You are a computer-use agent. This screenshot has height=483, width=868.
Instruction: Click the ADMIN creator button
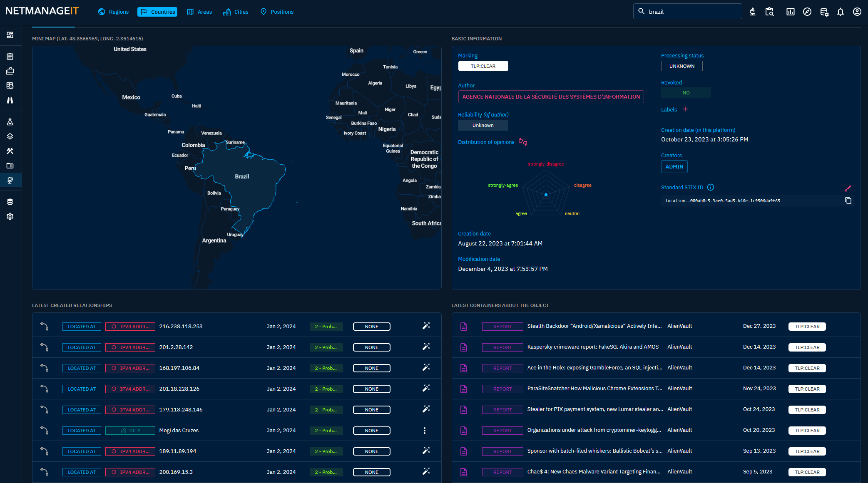[674, 166]
